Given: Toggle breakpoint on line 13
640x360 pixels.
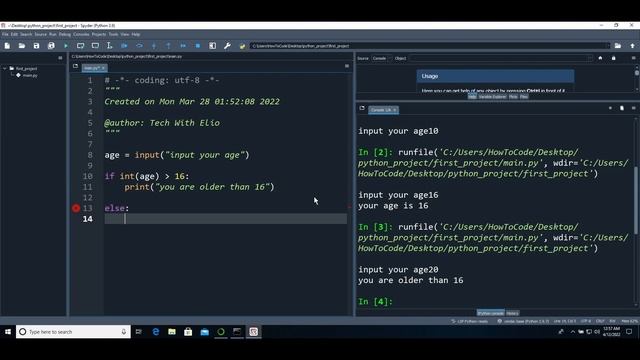Looking at the screenshot, I should [x=76, y=208].
